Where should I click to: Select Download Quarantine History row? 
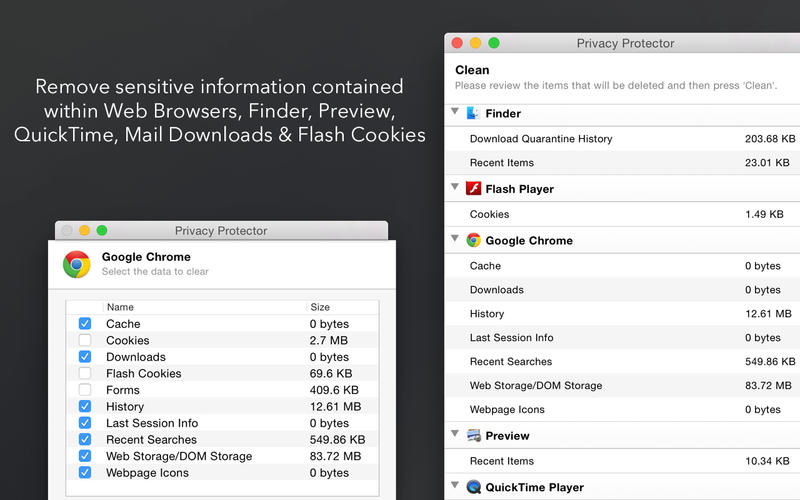click(x=623, y=139)
